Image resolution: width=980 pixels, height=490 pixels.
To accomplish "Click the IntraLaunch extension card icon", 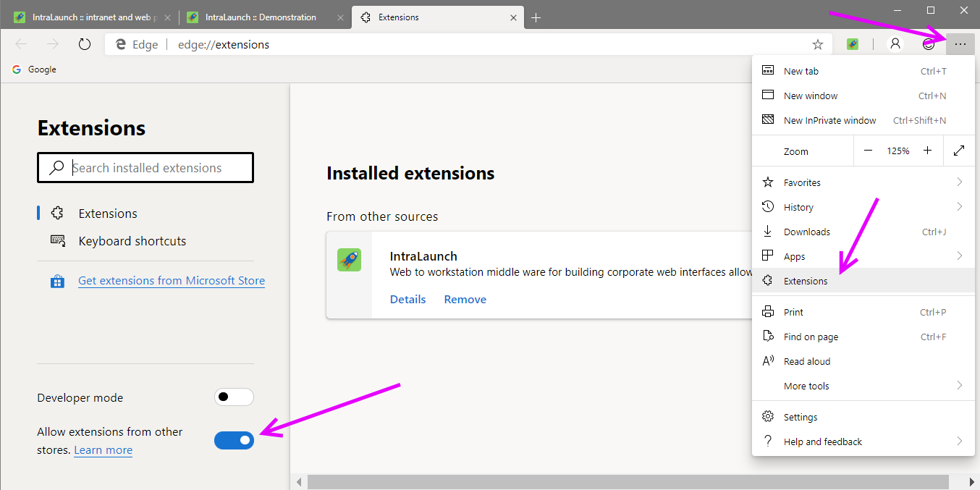I will pyautogui.click(x=349, y=260).
